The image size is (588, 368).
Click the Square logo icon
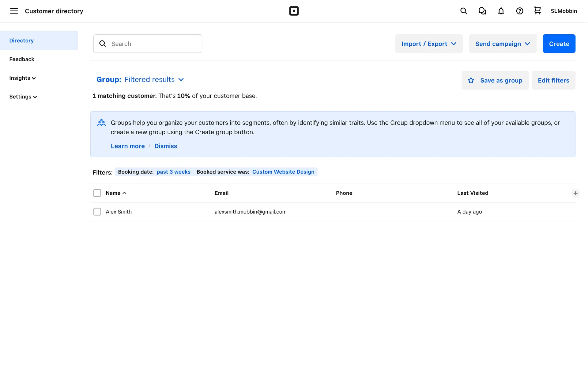[x=294, y=11]
